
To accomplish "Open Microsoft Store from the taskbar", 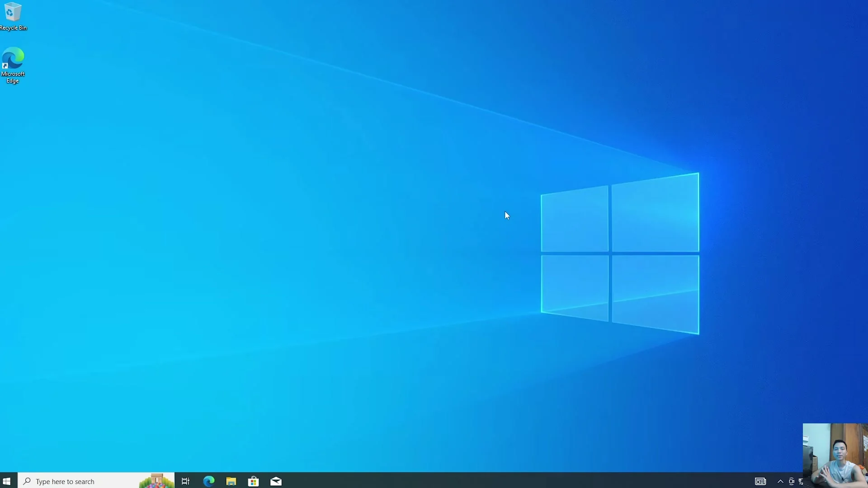I will tap(254, 481).
